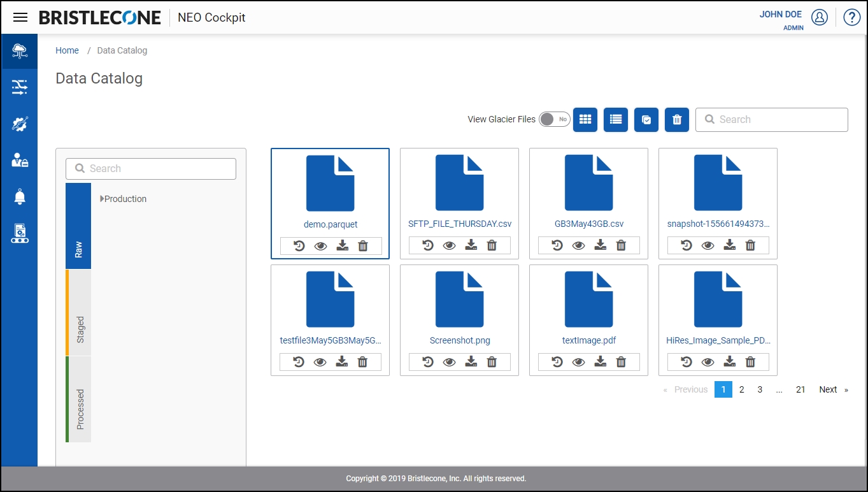868x492 pixels.
Task: Open the cloud data sidebar icon
Action: [x=20, y=52]
